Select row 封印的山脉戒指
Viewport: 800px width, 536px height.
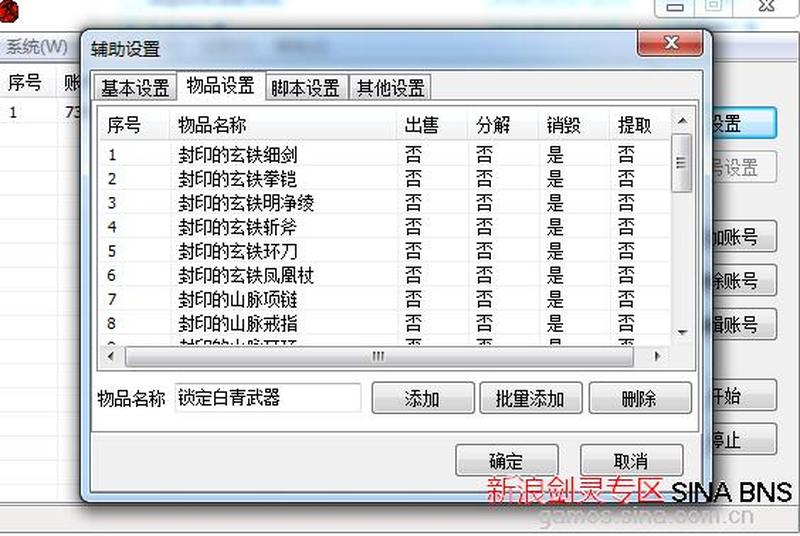[384, 323]
